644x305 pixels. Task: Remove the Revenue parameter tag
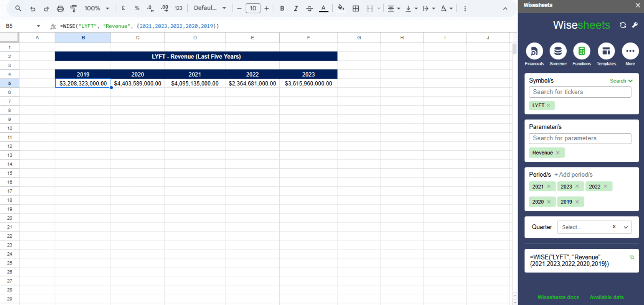pos(558,153)
